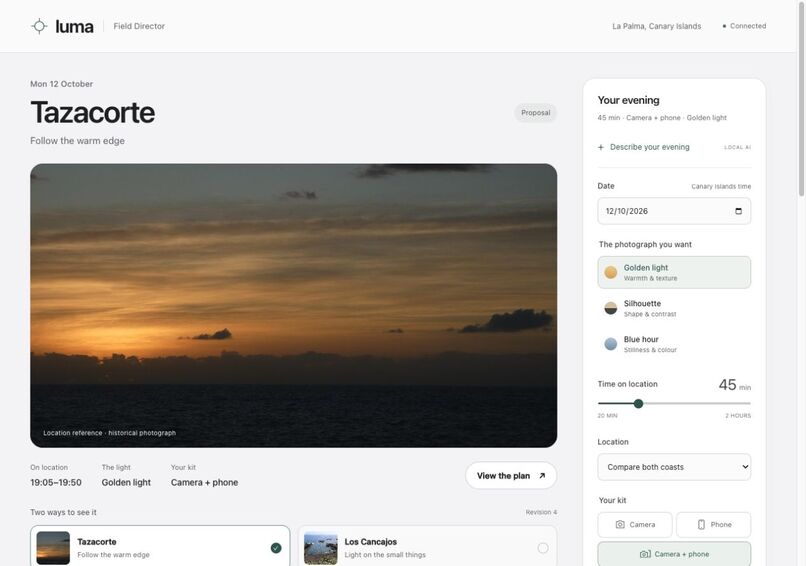Expand Describe your evening section

(674, 148)
